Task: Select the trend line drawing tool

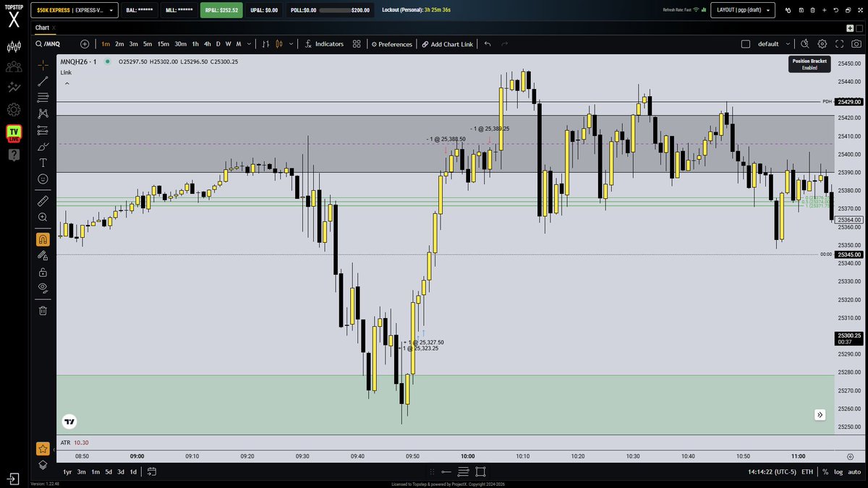Action: pos(43,81)
